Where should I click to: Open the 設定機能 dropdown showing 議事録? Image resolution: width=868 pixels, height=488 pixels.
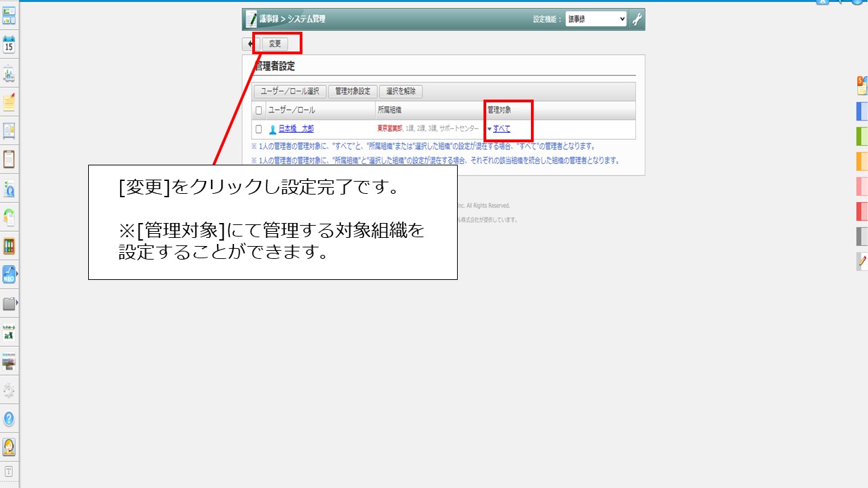click(x=596, y=20)
